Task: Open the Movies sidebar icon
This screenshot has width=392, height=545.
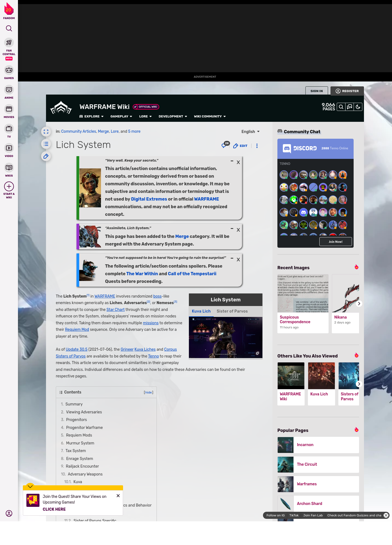Action: click(x=9, y=109)
